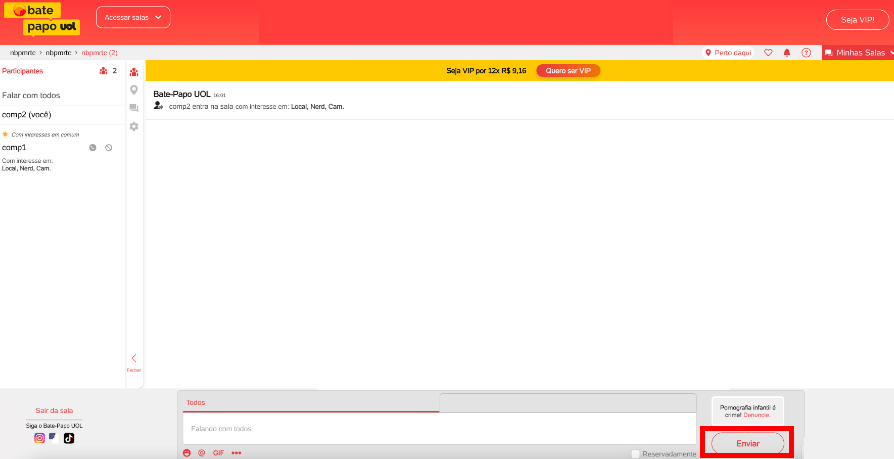Click user joined icon in chat message

[x=159, y=105]
